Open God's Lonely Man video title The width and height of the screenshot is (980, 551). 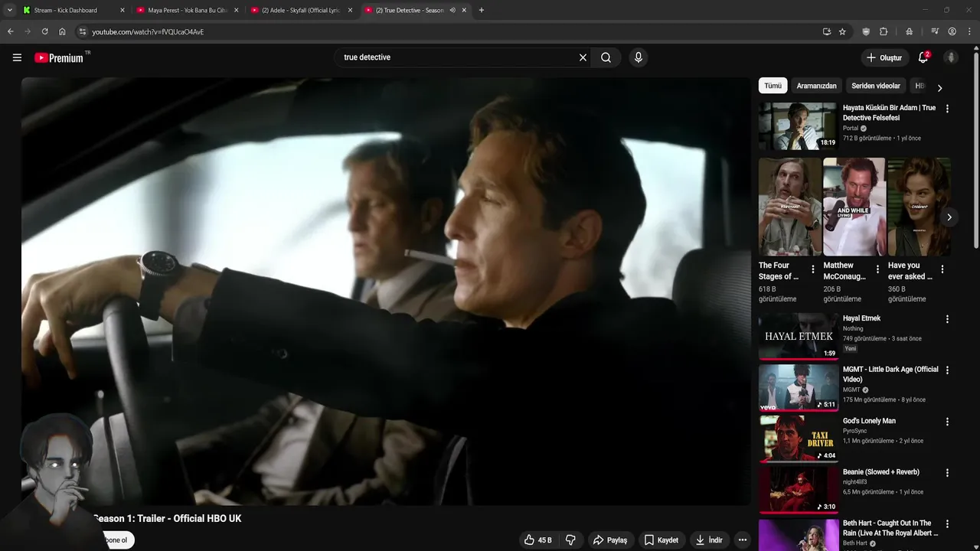[x=869, y=421]
